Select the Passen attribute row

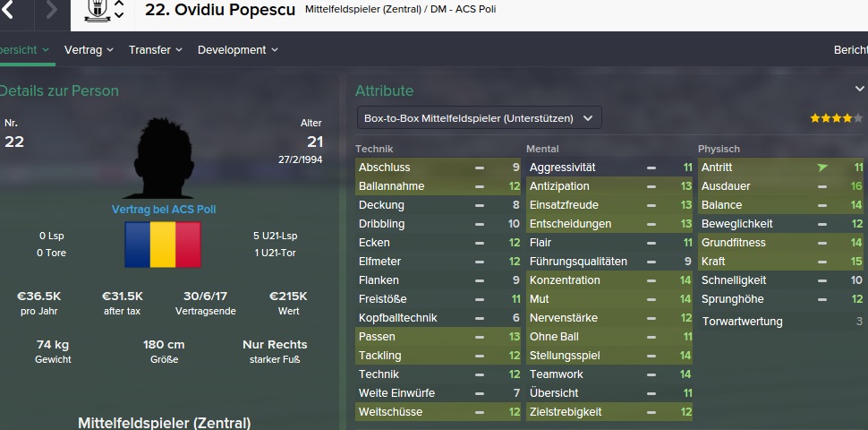pyautogui.click(x=438, y=337)
